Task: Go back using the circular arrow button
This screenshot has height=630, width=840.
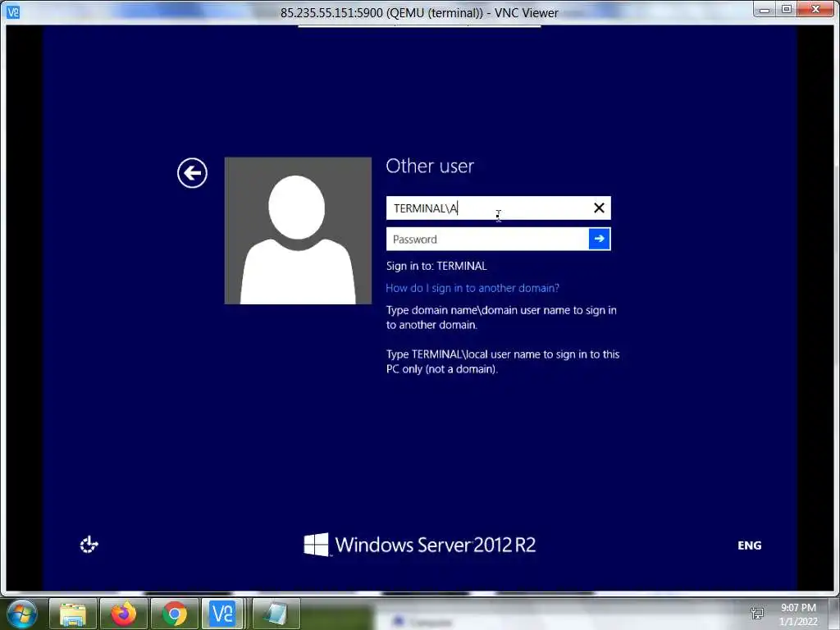Action: pos(192,173)
